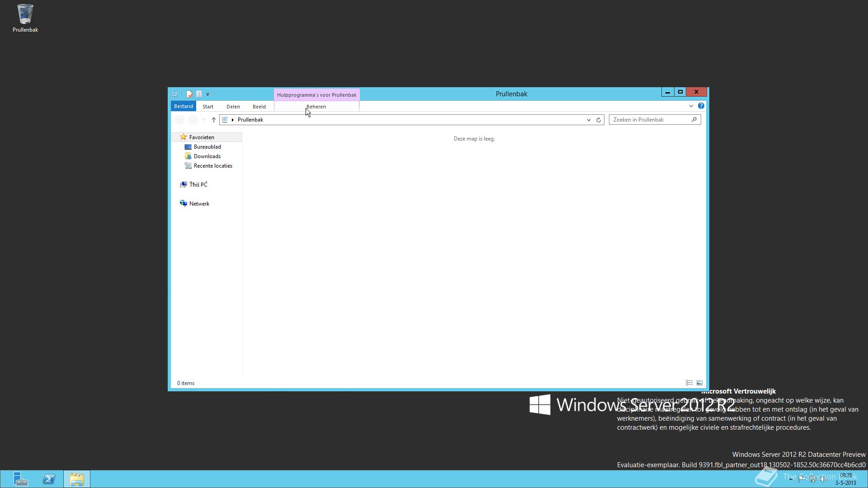Select the Delen ribbon tab
Screen dimensions: 868x488
coord(233,107)
